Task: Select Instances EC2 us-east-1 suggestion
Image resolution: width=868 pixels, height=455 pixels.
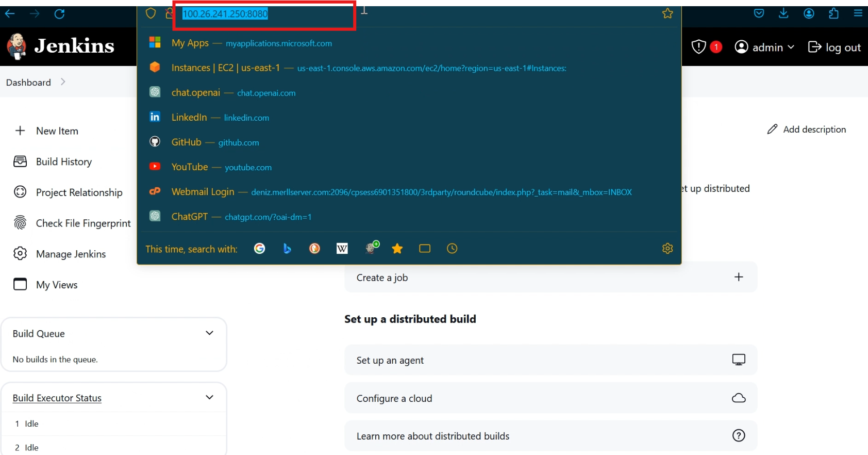Action: click(x=409, y=68)
